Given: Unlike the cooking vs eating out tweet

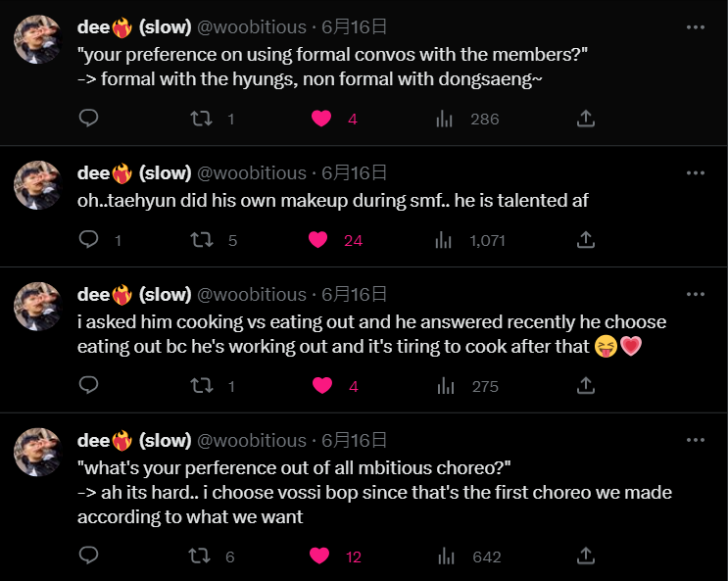Looking at the screenshot, I should (322, 386).
